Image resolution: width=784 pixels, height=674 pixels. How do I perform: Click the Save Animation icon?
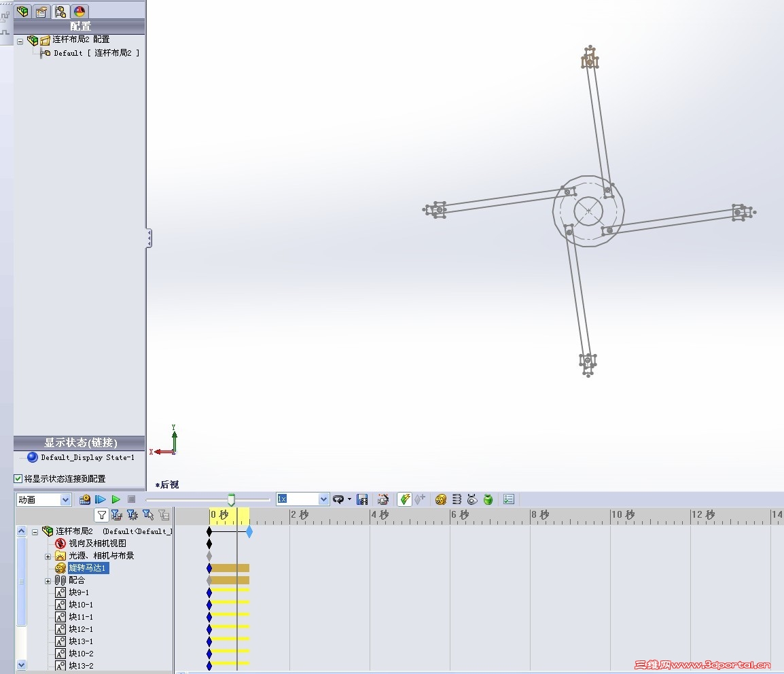tap(362, 499)
